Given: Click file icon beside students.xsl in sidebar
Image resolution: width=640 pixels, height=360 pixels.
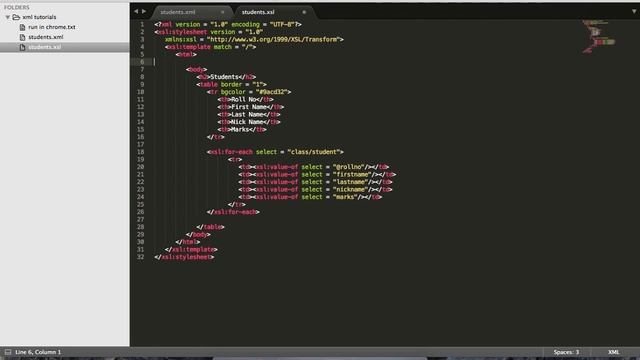Looking at the screenshot, I should (22, 47).
